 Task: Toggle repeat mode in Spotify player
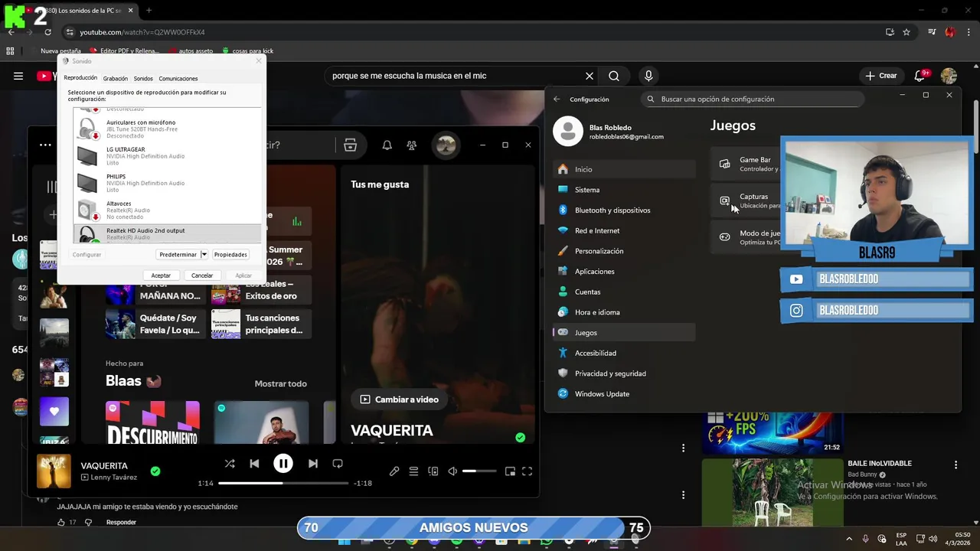[338, 464]
